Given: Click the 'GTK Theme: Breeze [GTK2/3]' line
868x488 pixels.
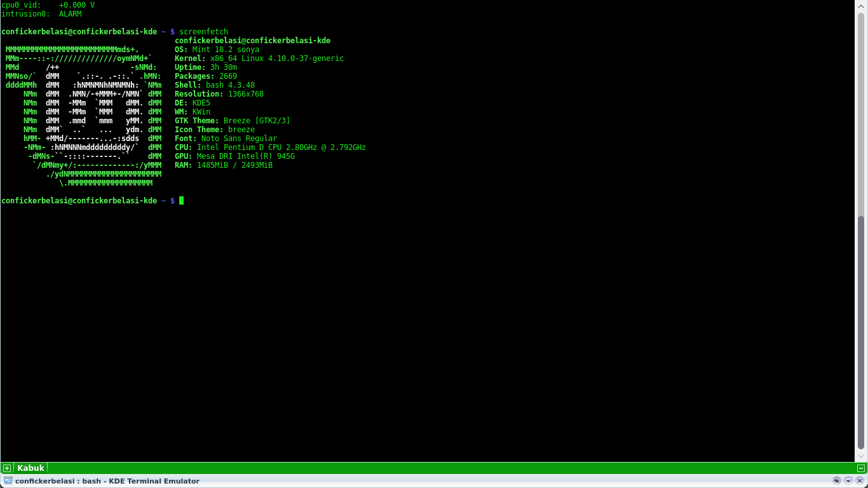Looking at the screenshot, I should (233, 121).
